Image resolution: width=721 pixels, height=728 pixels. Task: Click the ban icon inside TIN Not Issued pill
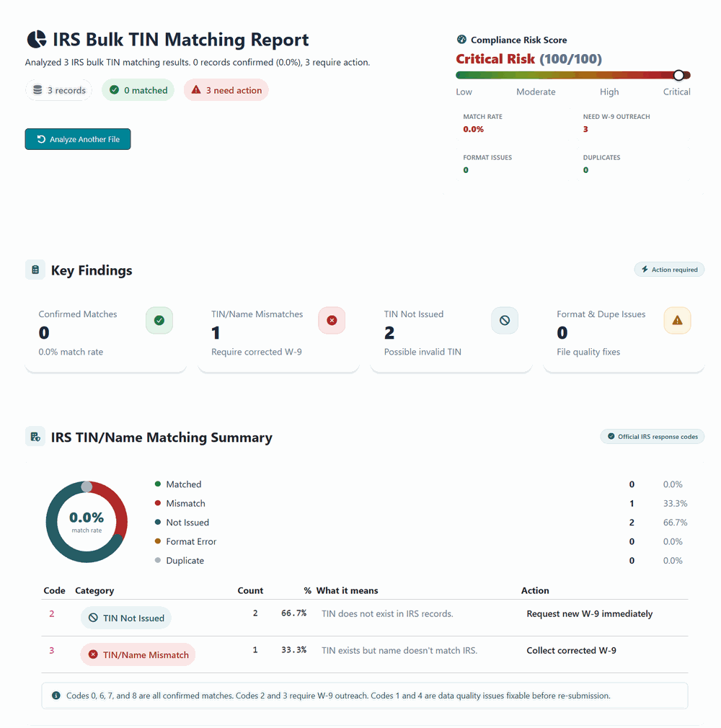(94, 618)
